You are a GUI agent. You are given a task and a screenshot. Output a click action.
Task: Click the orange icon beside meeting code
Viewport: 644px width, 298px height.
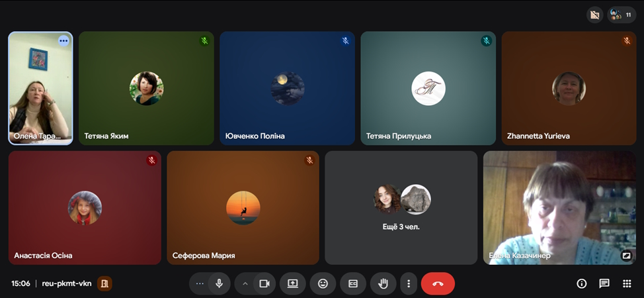tap(104, 283)
